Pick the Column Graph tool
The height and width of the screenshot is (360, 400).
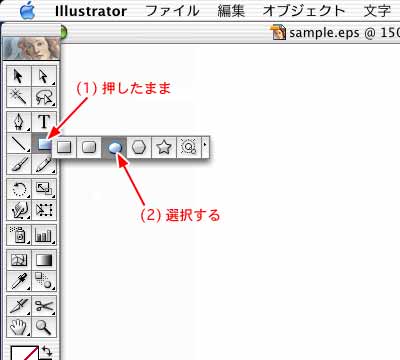[x=44, y=235]
